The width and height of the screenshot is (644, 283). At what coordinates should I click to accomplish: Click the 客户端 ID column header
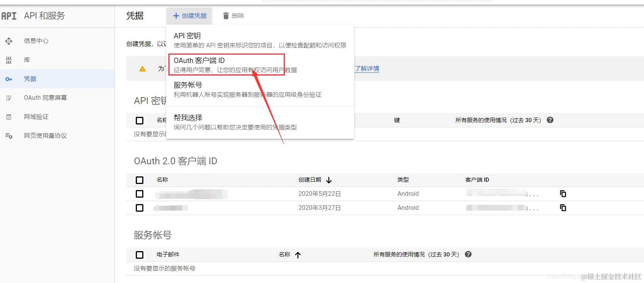pyautogui.click(x=477, y=180)
